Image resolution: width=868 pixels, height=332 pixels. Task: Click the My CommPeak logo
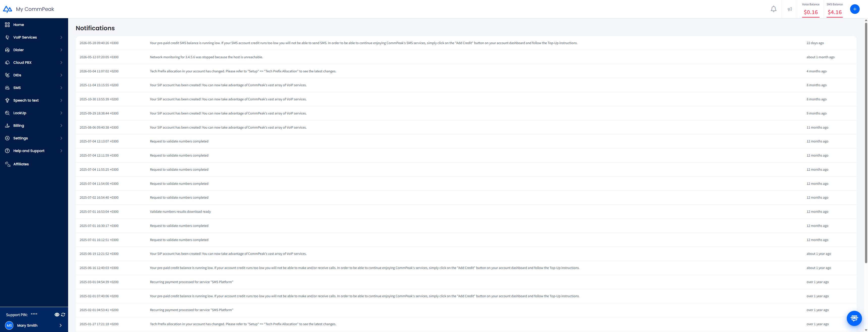point(29,9)
